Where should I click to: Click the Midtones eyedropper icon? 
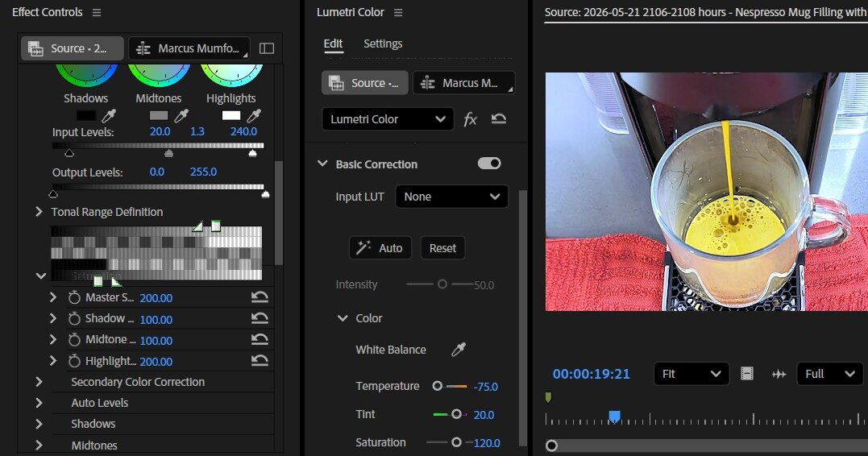point(181,116)
